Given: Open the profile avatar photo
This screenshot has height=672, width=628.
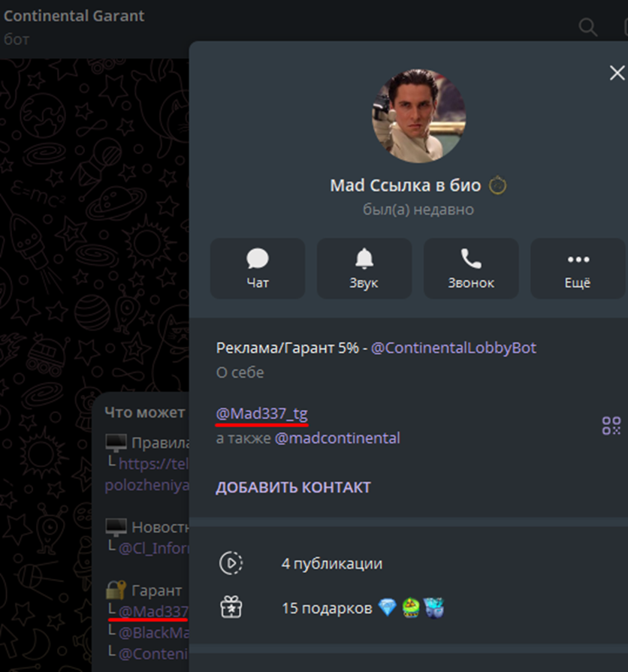Looking at the screenshot, I should [418, 116].
